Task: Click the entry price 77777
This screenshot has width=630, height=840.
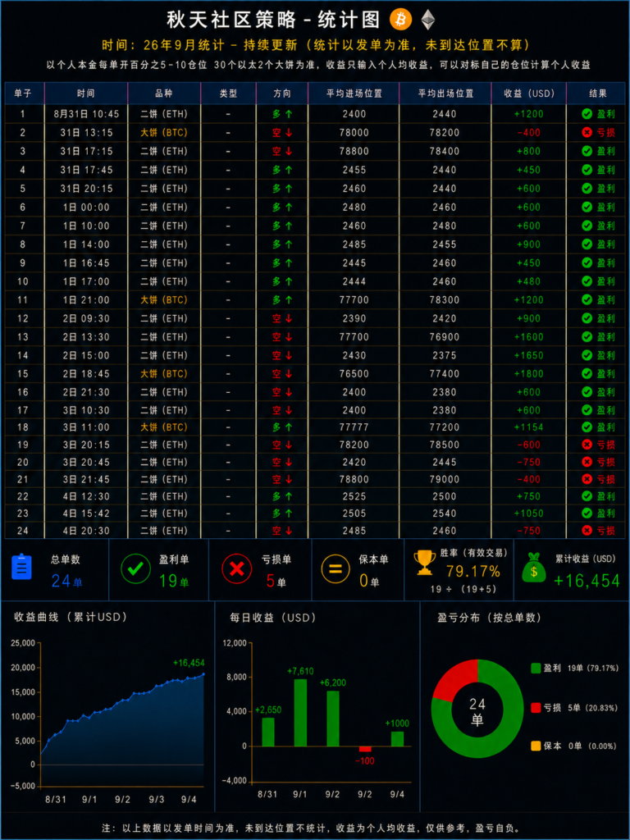Action: coord(354,427)
